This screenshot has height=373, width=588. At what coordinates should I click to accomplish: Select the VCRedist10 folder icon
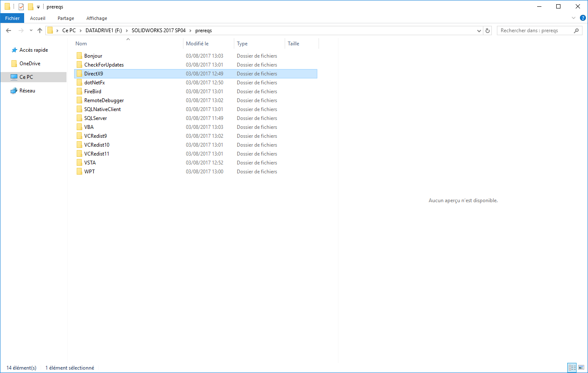(x=79, y=145)
